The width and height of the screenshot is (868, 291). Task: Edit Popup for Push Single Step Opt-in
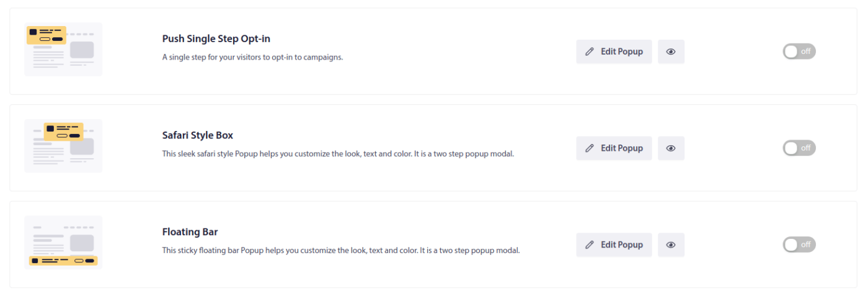[x=614, y=51]
